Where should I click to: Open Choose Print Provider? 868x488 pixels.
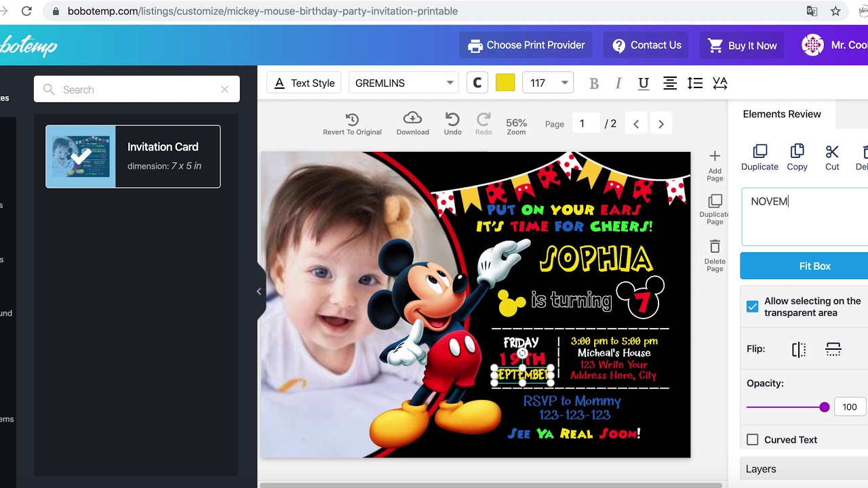pos(526,45)
